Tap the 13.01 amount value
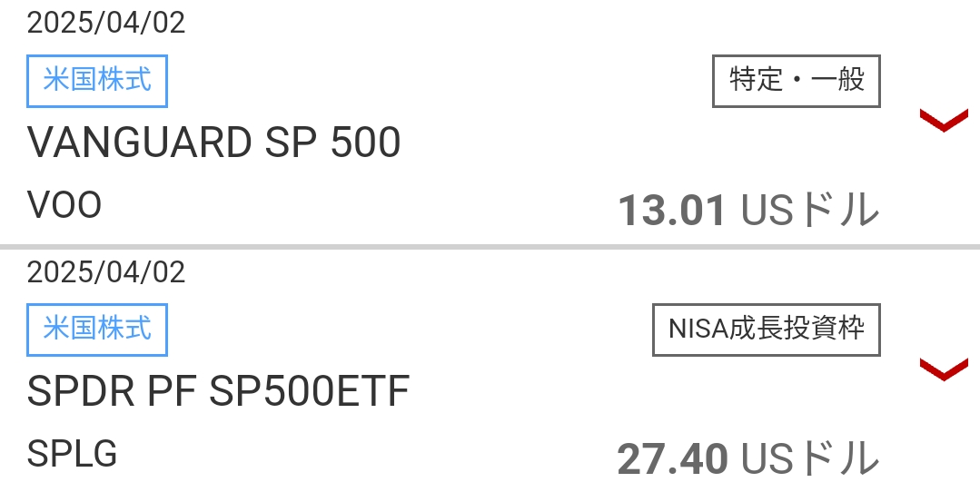Screen dimensions: 980x492 click(671, 212)
